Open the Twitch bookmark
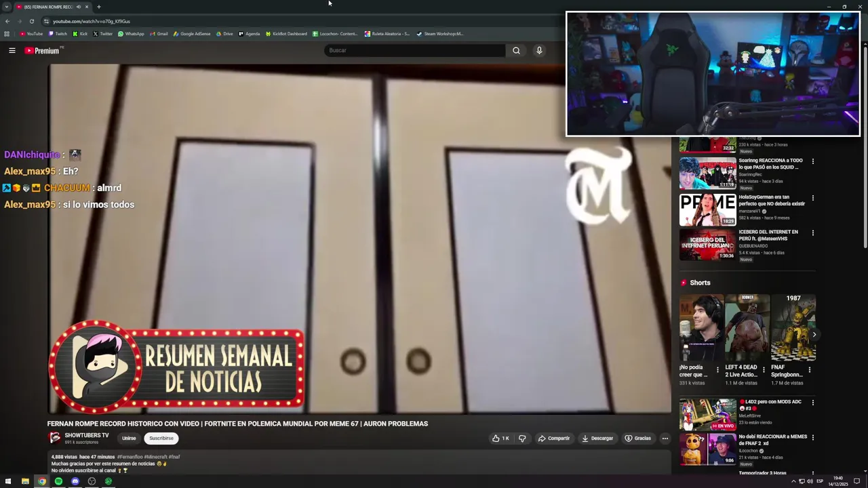Screen dimensions: 868x488 (x=58, y=34)
